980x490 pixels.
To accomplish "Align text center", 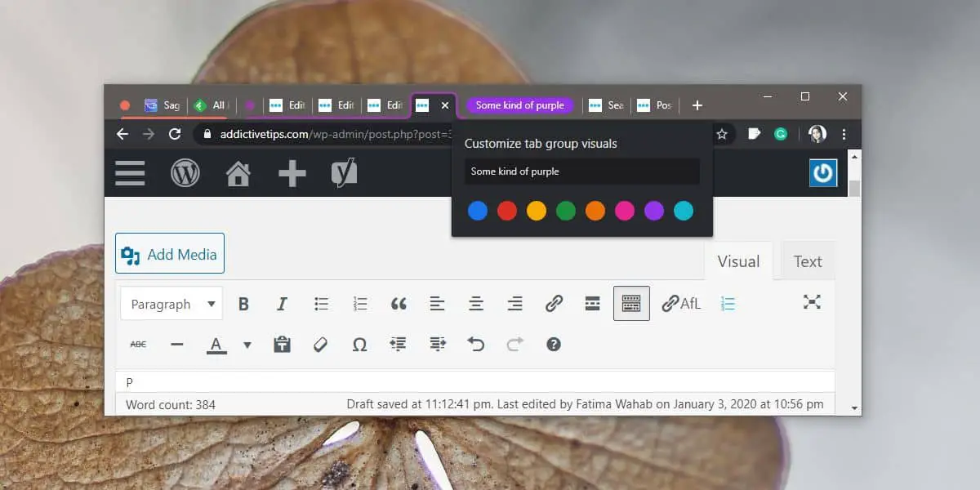I will click(x=476, y=304).
